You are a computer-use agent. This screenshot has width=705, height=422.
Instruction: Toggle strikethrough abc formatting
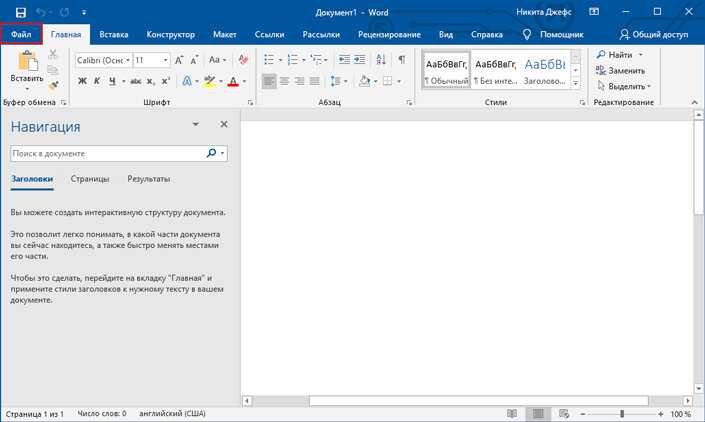[135, 81]
